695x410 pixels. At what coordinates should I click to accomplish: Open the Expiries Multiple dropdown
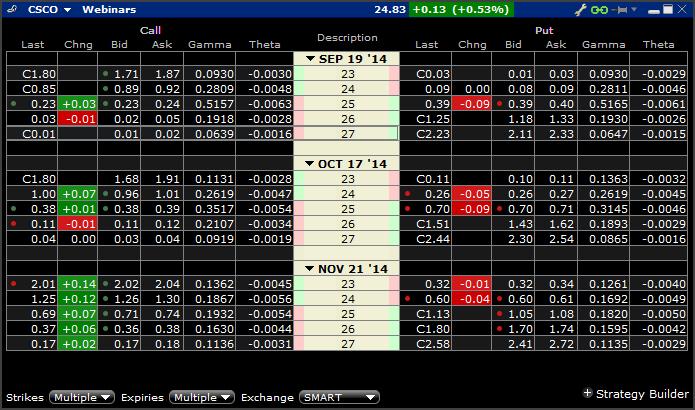tap(202, 397)
